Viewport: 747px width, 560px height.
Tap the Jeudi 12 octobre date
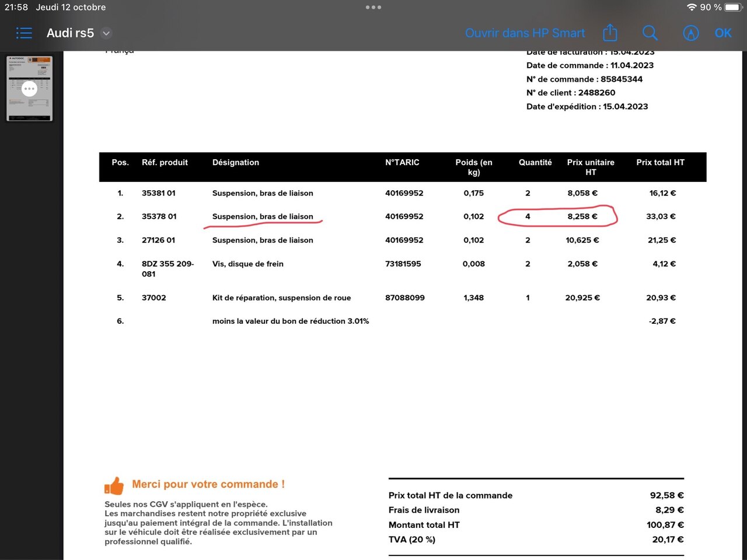[71, 8]
